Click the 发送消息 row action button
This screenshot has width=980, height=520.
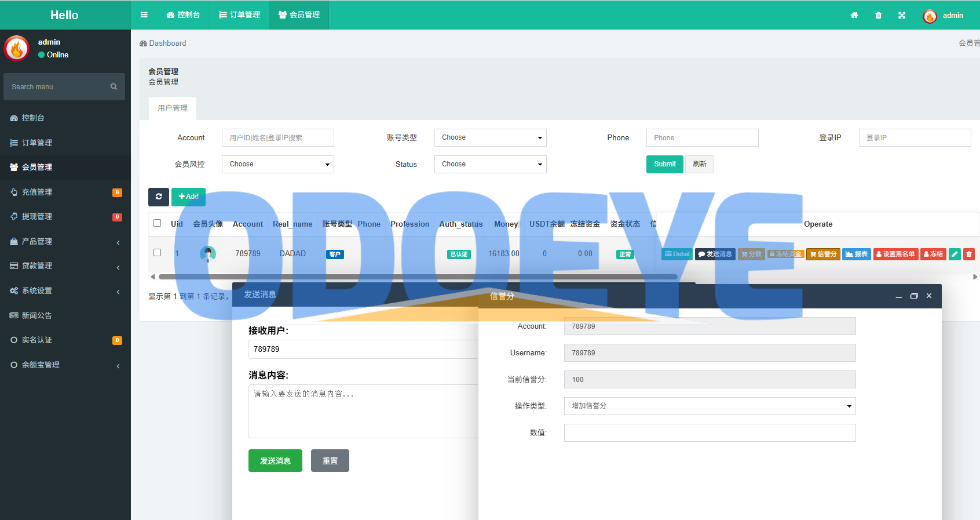pyautogui.click(x=715, y=254)
